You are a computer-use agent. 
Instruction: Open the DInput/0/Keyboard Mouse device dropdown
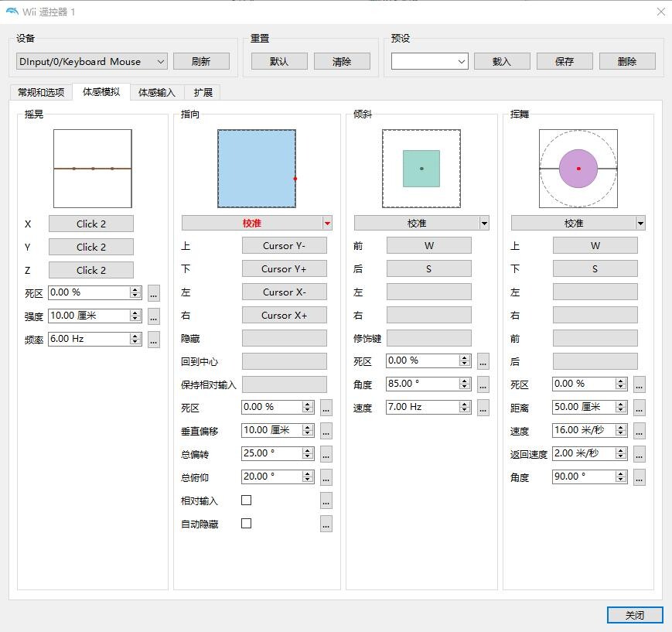click(91, 62)
